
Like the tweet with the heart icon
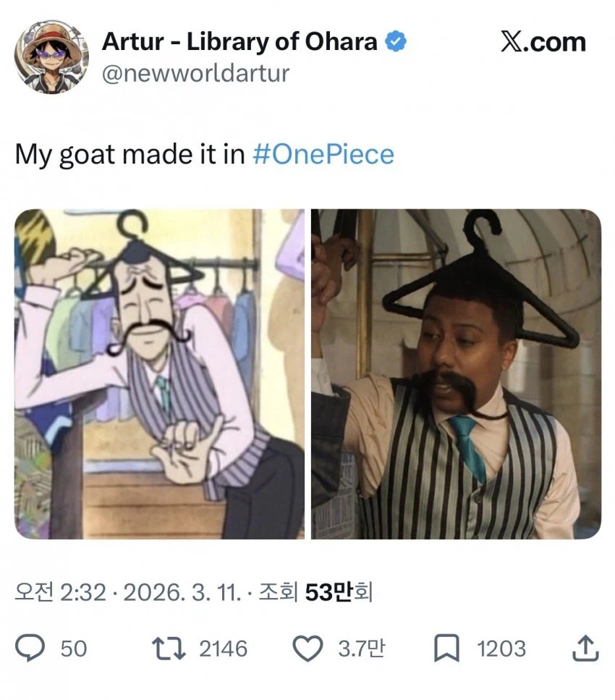click(x=310, y=648)
